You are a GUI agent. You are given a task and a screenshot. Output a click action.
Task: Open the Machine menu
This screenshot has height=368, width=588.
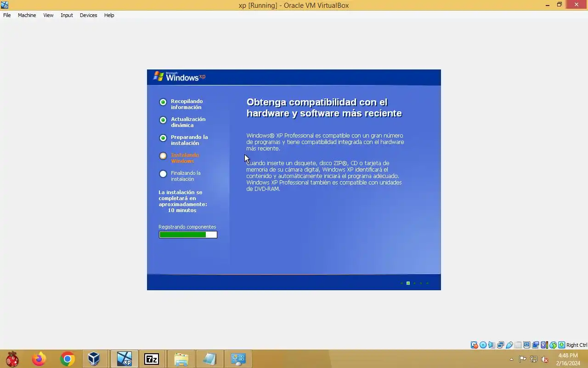point(27,15)
